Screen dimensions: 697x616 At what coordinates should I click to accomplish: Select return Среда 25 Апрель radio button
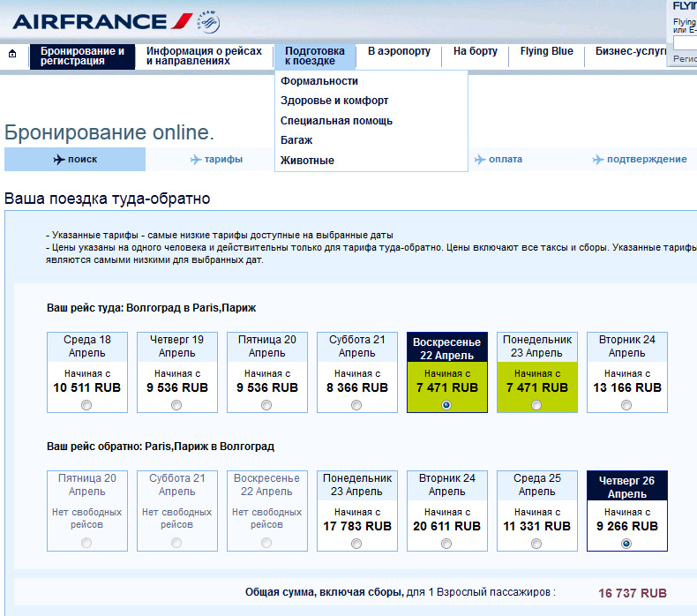(536, 544)
